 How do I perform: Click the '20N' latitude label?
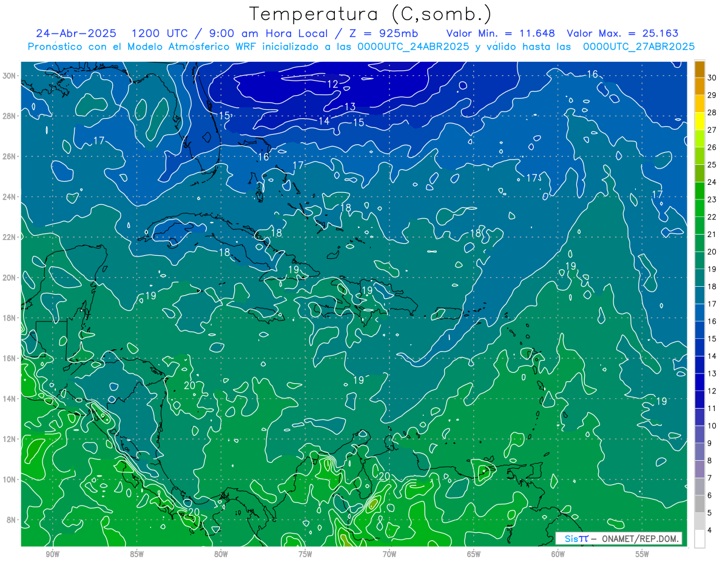(10, 278)
